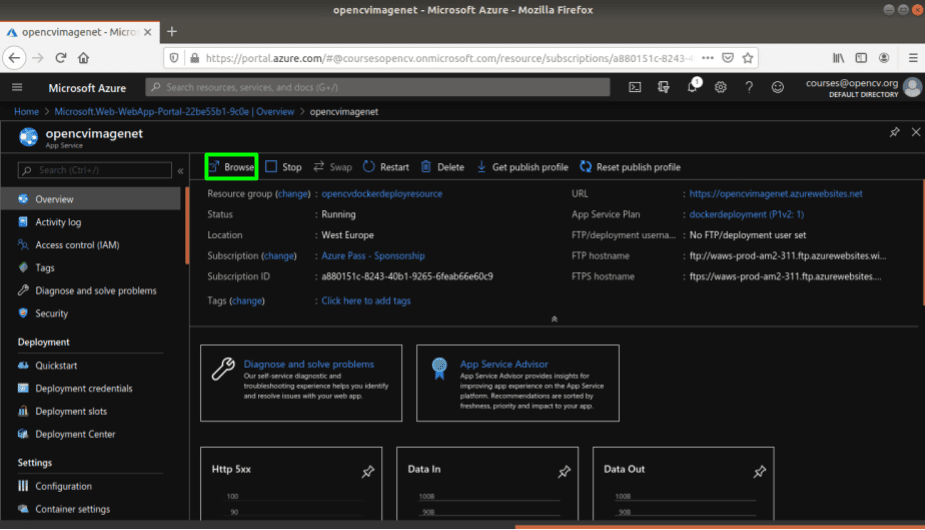
Task: Open the notifications bell
Action: (x=693, y=87)
